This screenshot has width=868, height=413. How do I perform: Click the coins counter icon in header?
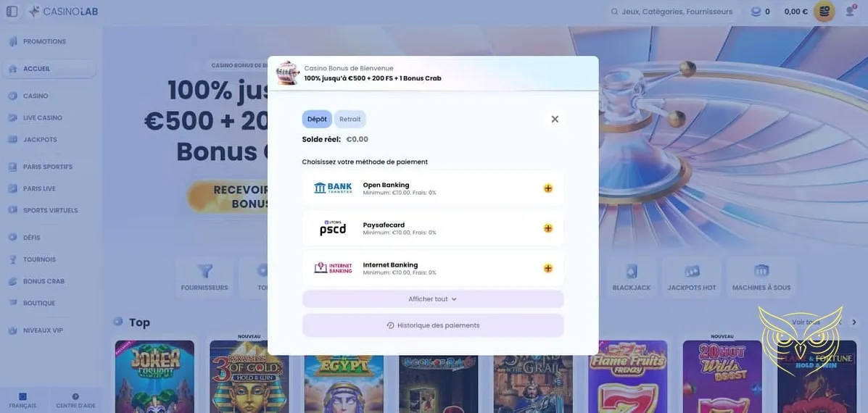click(x=756, y=12)
